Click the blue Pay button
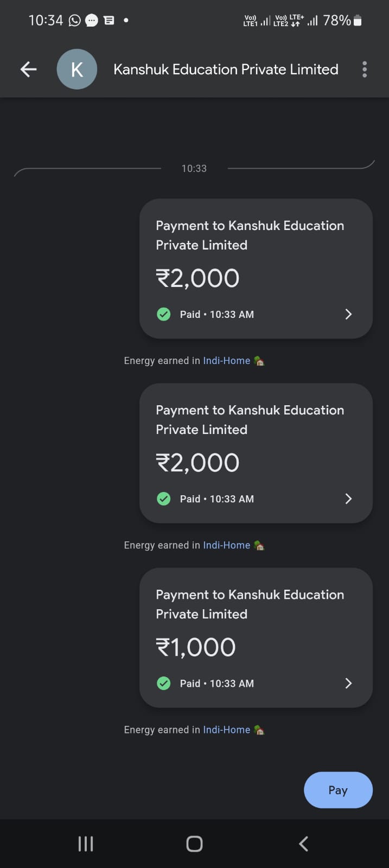The image size is (389, 868). pos(338,790)
